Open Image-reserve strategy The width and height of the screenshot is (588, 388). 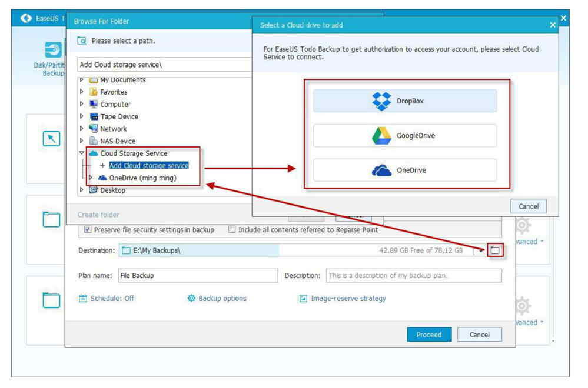coord(348,299)
